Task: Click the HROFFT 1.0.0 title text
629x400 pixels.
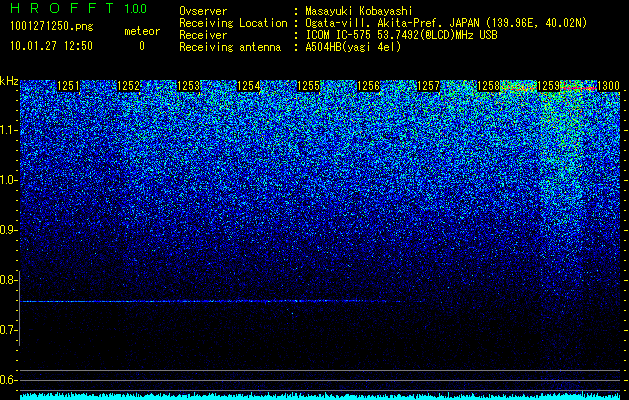Action: point(78,8)
